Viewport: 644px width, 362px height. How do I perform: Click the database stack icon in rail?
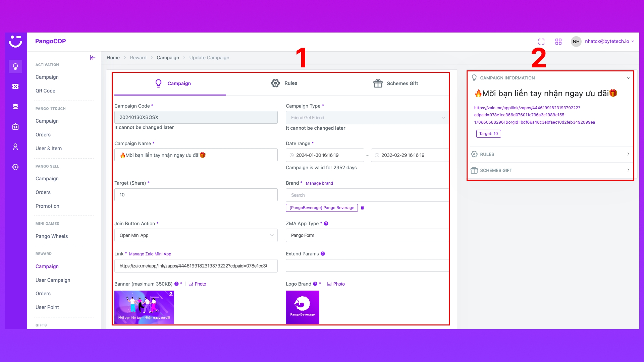[15, 107]
